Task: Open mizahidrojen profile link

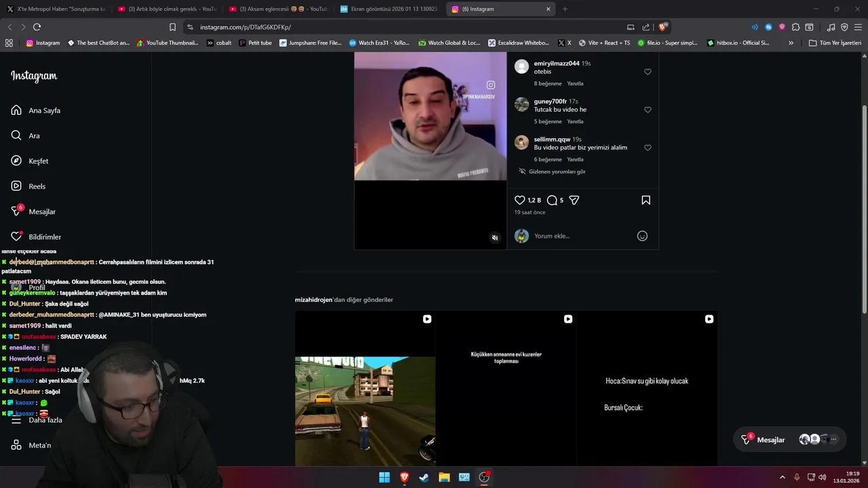Action: click(x=313, y=300)
